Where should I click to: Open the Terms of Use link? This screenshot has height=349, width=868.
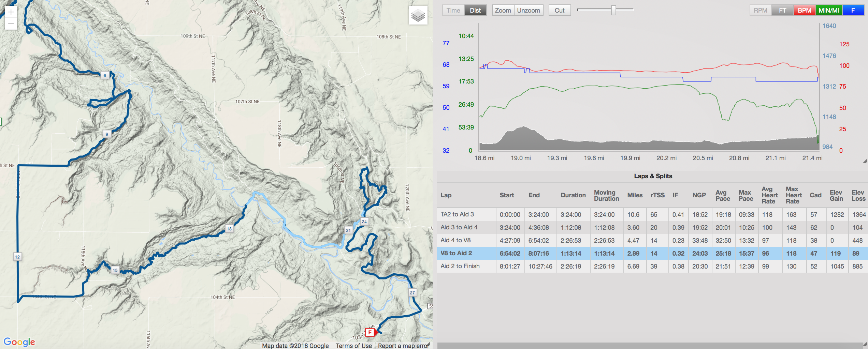point(353,346)
